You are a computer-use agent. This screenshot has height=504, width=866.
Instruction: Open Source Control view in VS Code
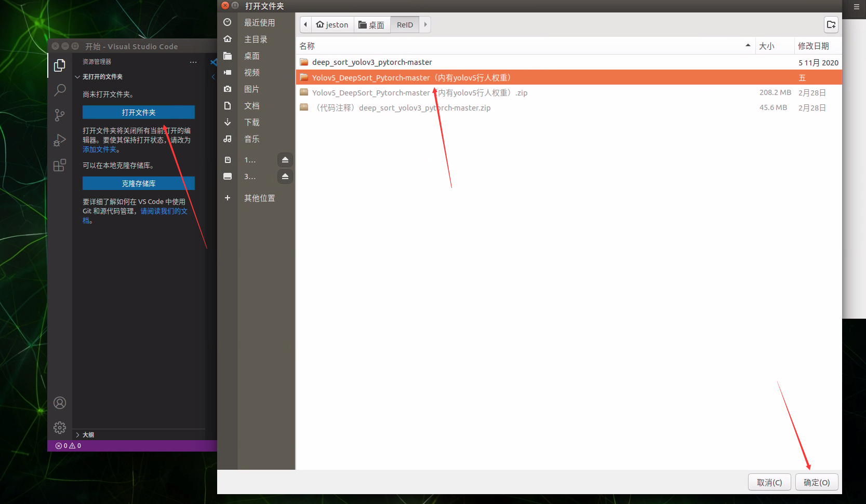(60, 115)
